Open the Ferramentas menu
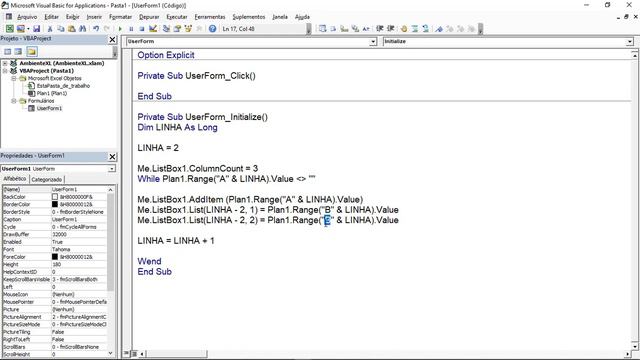This screenshot has width=640, height=360. point(210,17)
